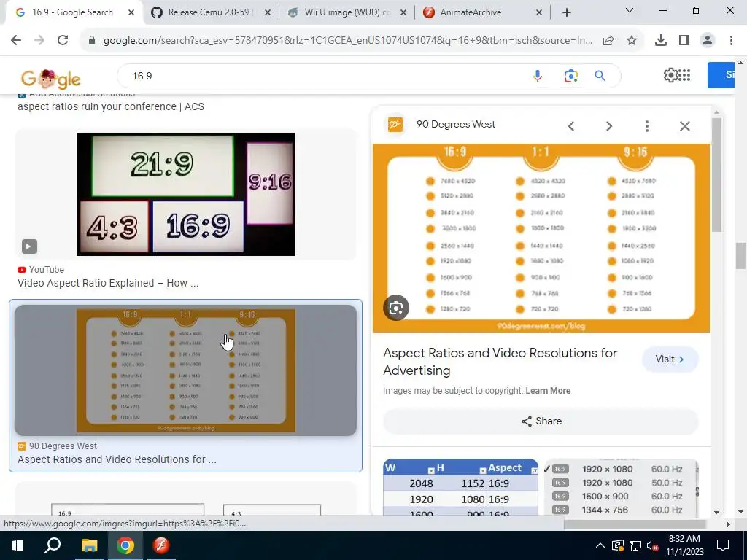Image resolution: width=747 pixels, height=560 pixels.
Task: Click Chrome icon in taskbar
Action: 125,545
